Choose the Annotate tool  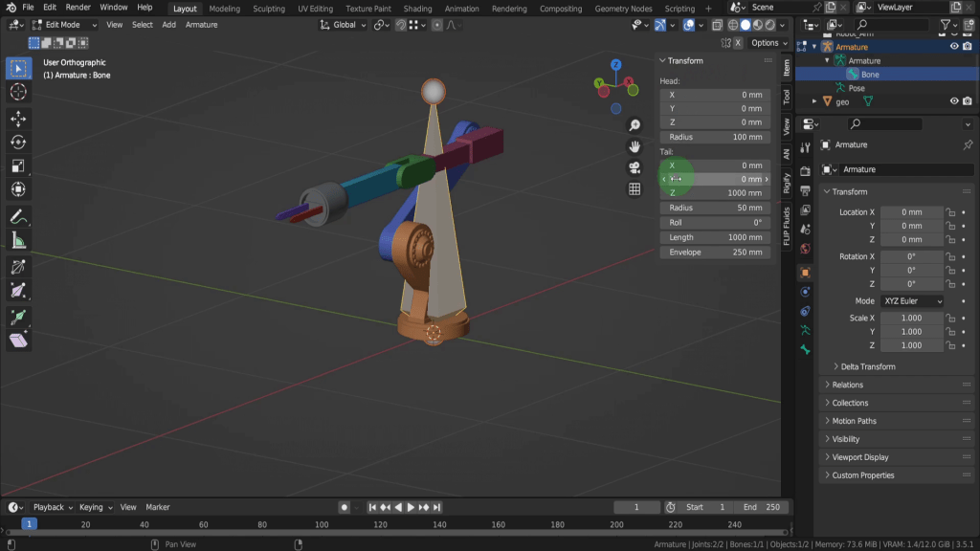(18, 216)
